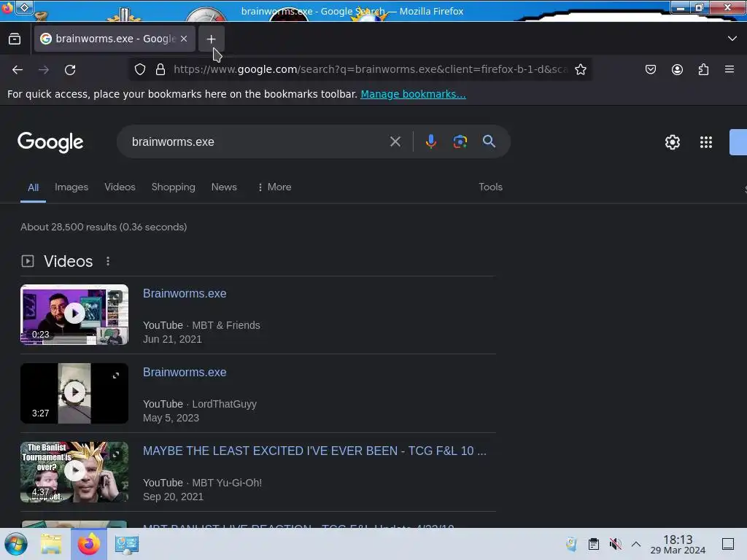This screenshot has height=560, width=747.
Task: Open the Google apps grid
Action: 706,142
